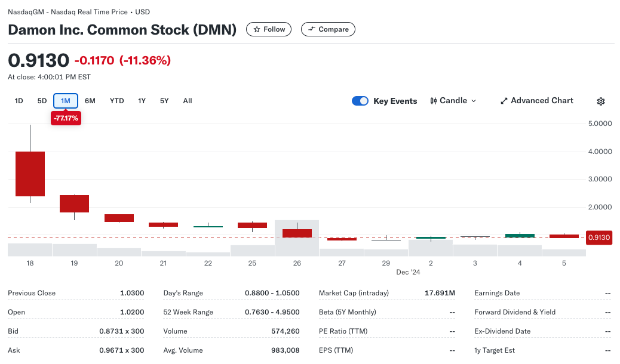Click the Damon Inc. Common Stock heading
The width and height of the screenshot is (620, 364).
click(122, 30)
